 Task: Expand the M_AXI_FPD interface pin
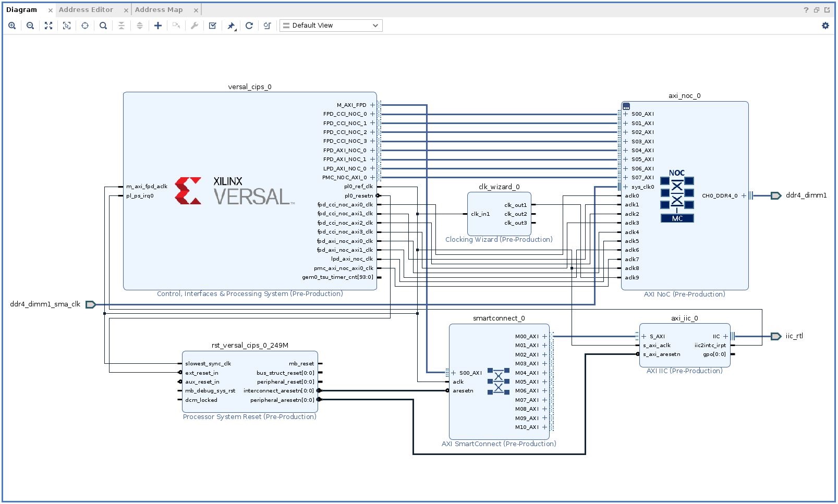372,105
